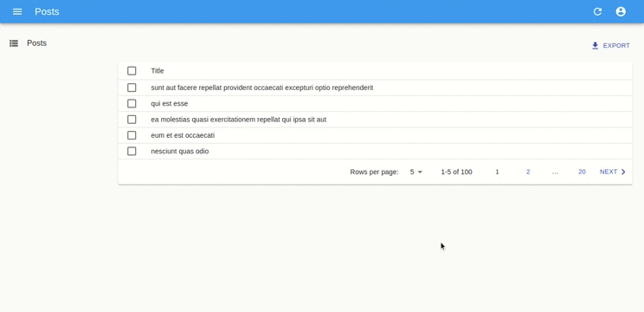644x312 pixels.
Task: Open post 'eum et est occaecati'
Action: (183, 135)
